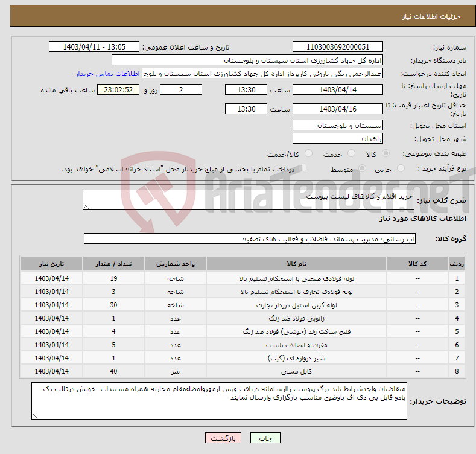
Task: Select the کالا/خدمت radio button
Action: (308, 153)
